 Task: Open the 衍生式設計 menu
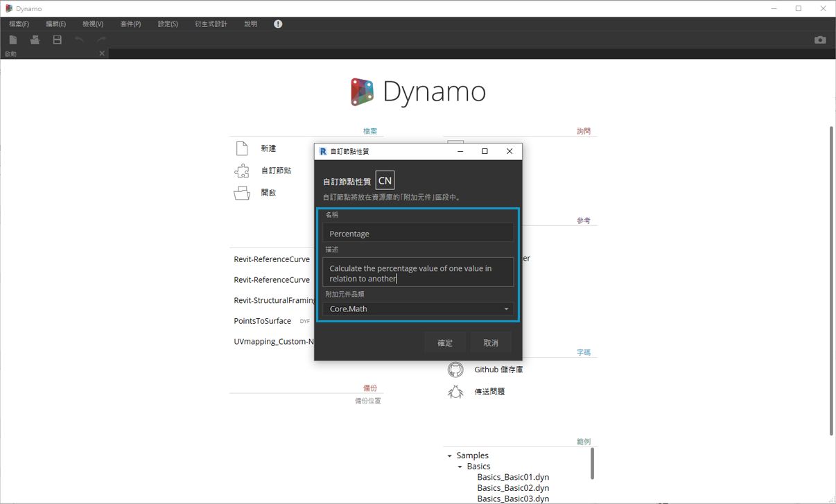(x=211, y=24)
